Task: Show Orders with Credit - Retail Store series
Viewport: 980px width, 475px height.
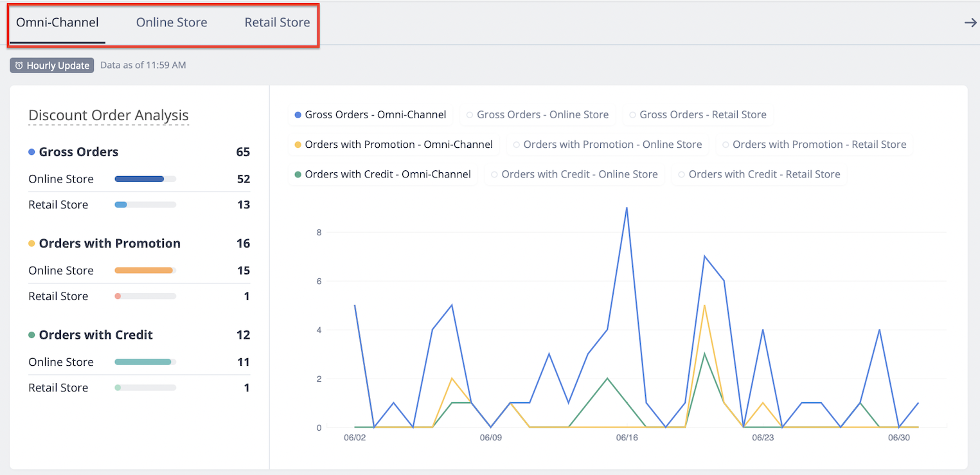Action: [760, 174]
